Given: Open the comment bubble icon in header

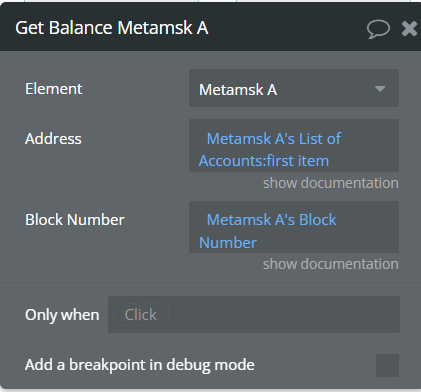Looking at the screenshot, I should point(378,29).
